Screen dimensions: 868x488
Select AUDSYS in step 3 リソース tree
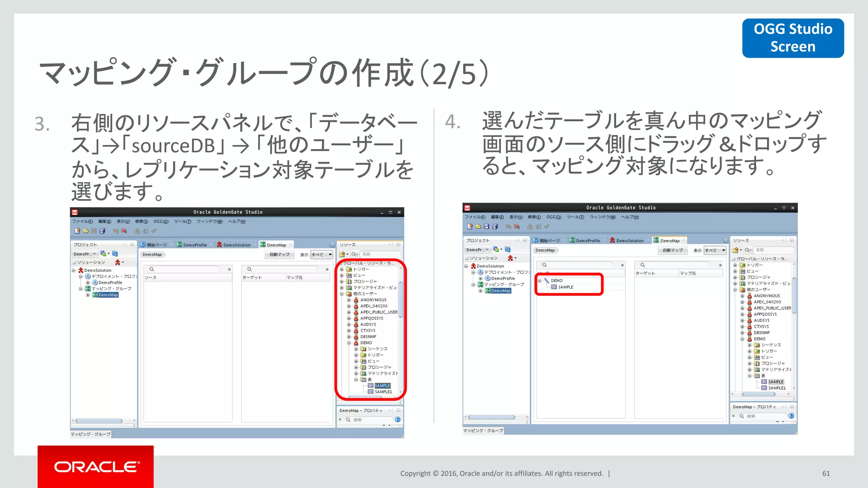(x=368, y=324)
